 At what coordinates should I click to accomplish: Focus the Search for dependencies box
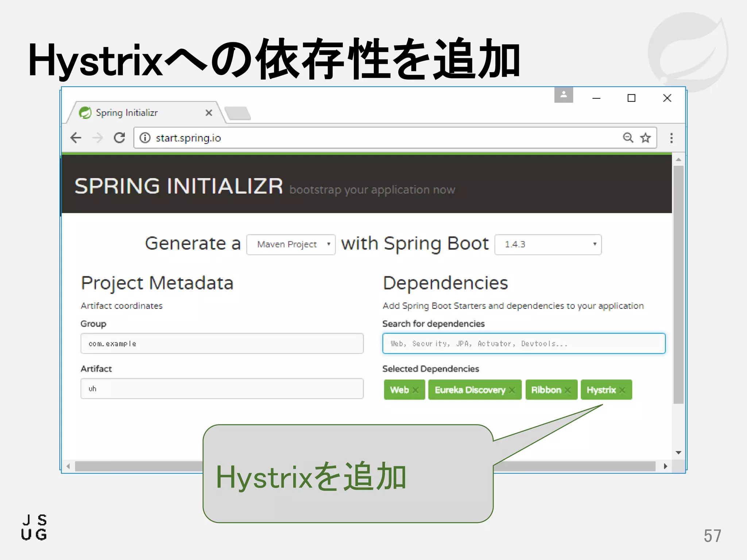tap(524, 343)
